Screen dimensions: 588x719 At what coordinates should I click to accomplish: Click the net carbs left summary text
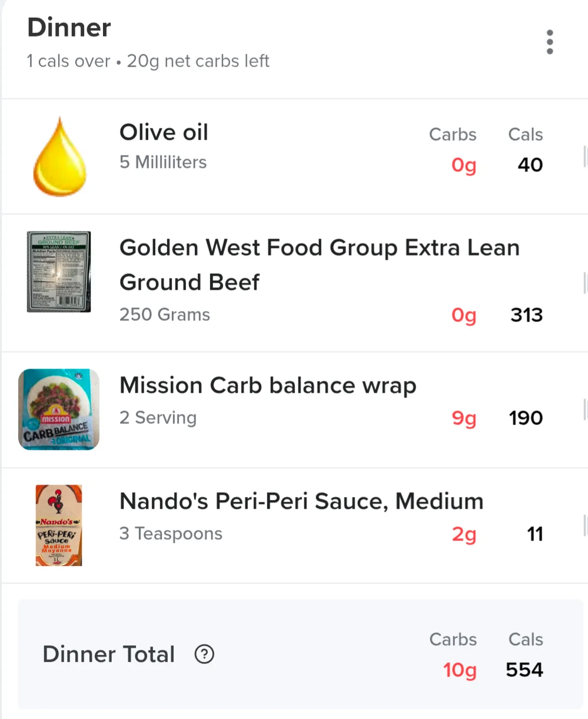click(x=198, y=61)
